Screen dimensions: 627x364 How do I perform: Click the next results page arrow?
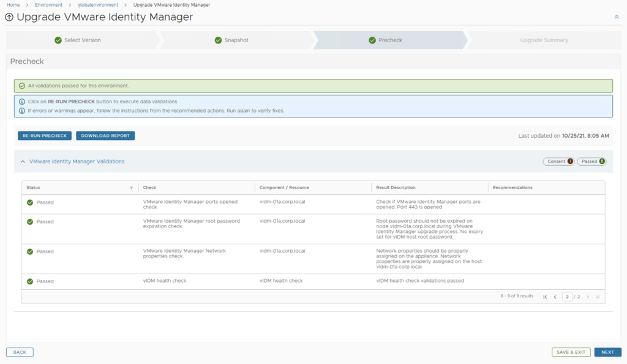coord(588,297)
